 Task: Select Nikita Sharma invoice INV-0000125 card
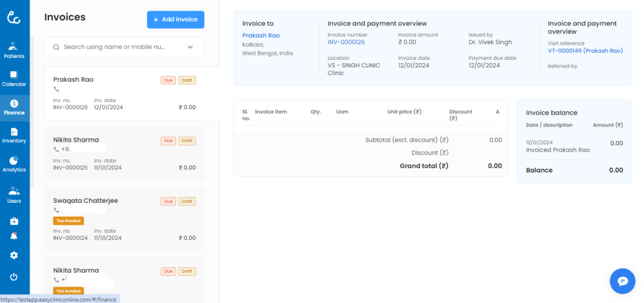124,153
